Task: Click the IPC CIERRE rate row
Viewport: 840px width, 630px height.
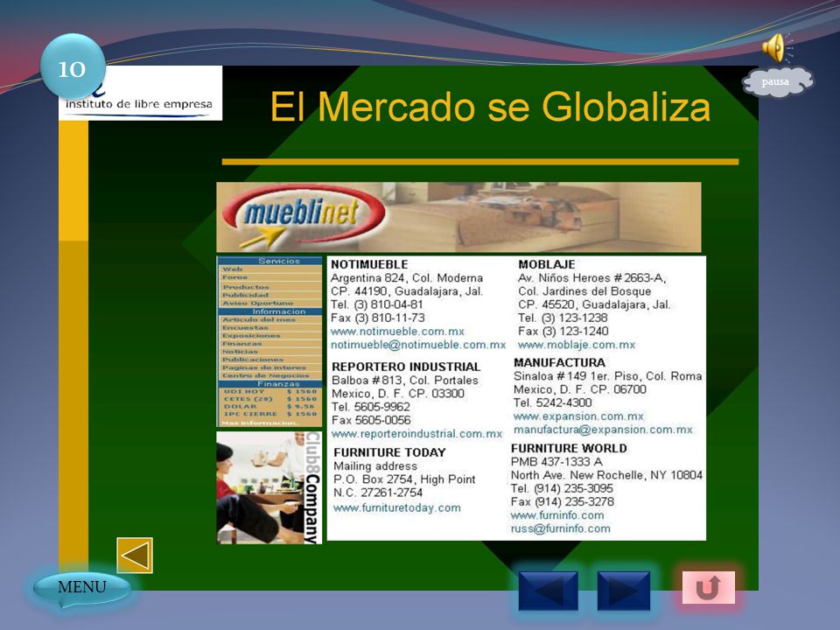Action: 269,414
